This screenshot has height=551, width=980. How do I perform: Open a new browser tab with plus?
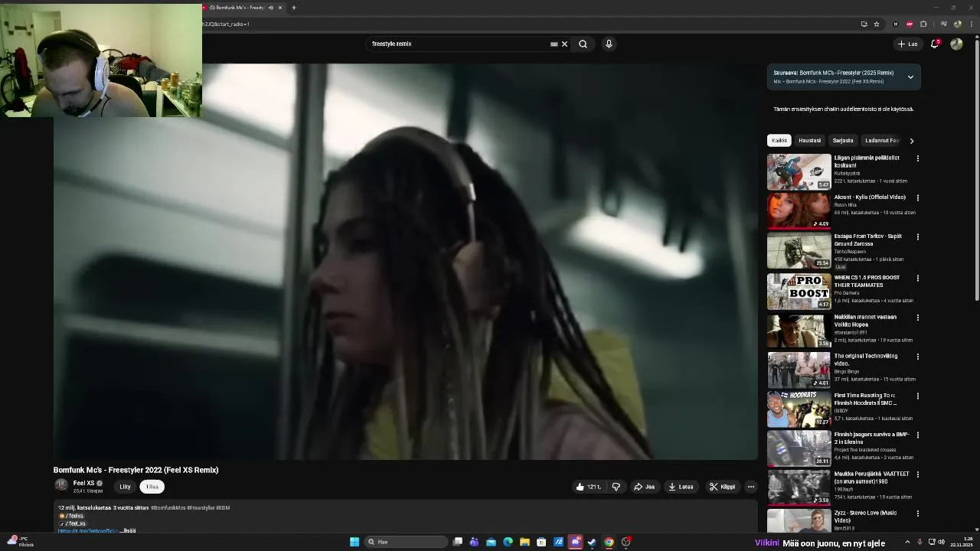294,8
